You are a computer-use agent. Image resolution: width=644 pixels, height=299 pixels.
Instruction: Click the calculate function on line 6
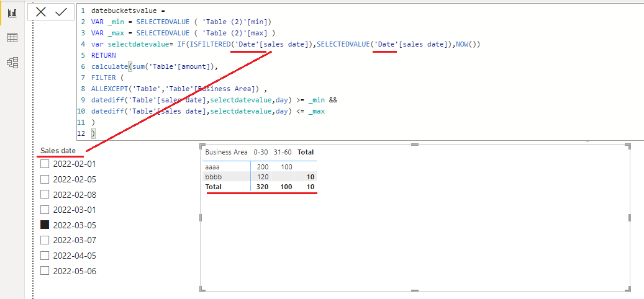109,66
